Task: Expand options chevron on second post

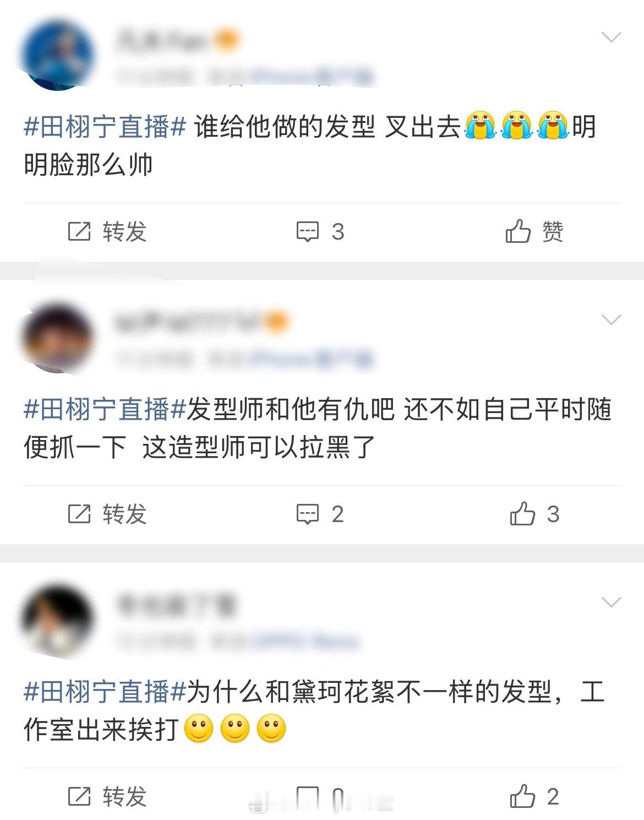Action: tap(611, 320)
